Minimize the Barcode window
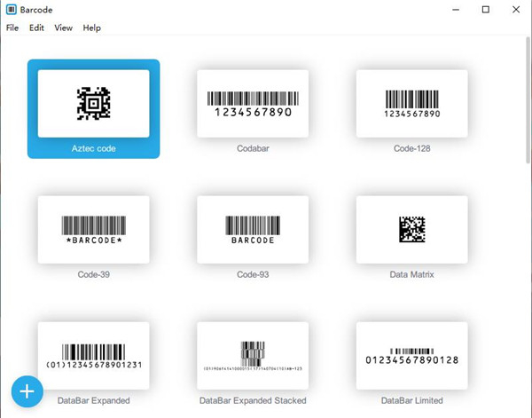The height and width of the screenshot is (418, 532). pyautogui.click(x=456, y=10)
